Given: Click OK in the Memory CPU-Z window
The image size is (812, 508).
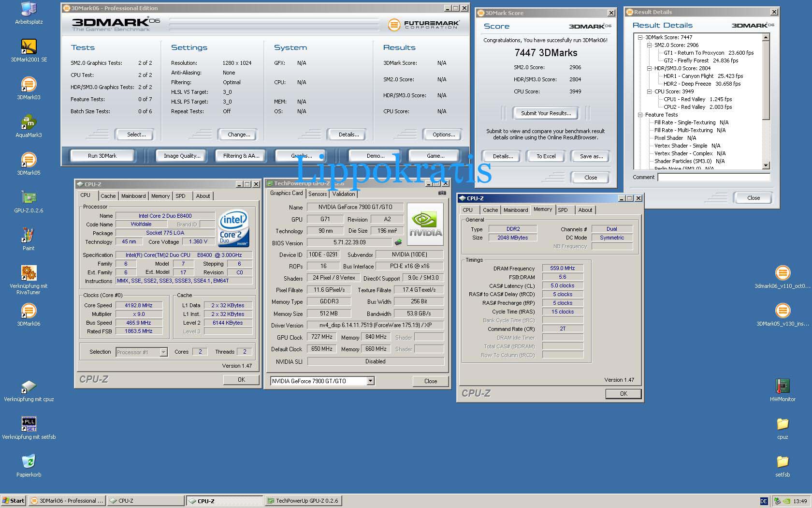Looking at the screenshot, I should click(x=623, y=394).
